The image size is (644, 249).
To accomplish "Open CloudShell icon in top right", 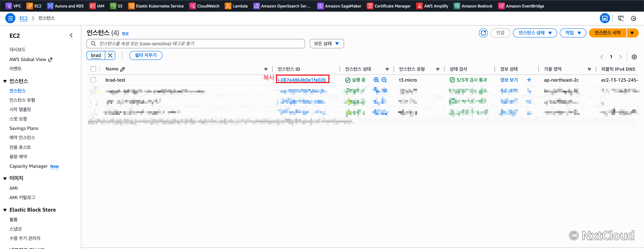I will [621, 18].
